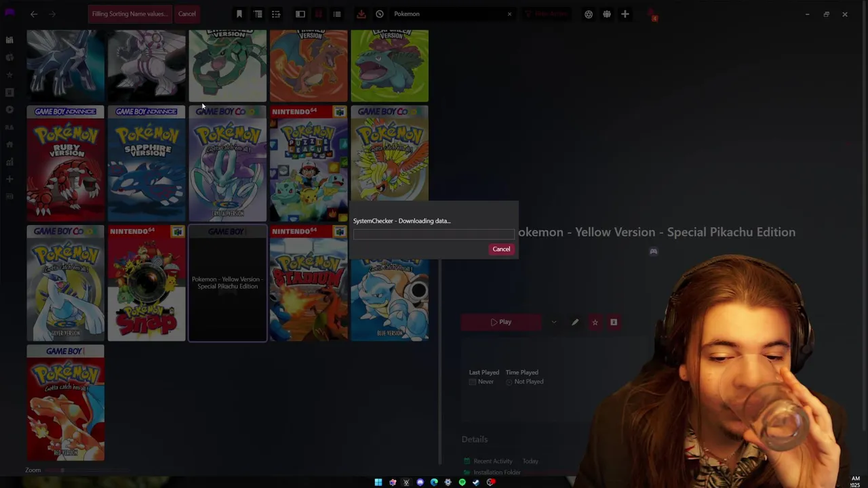Open the grouping options icon

(x=258, y=14)
